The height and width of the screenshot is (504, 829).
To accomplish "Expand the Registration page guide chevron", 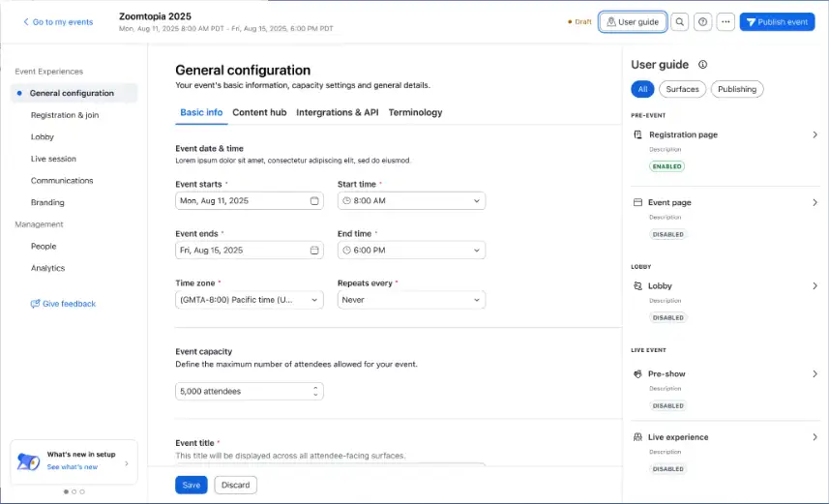I will point(814,134).
